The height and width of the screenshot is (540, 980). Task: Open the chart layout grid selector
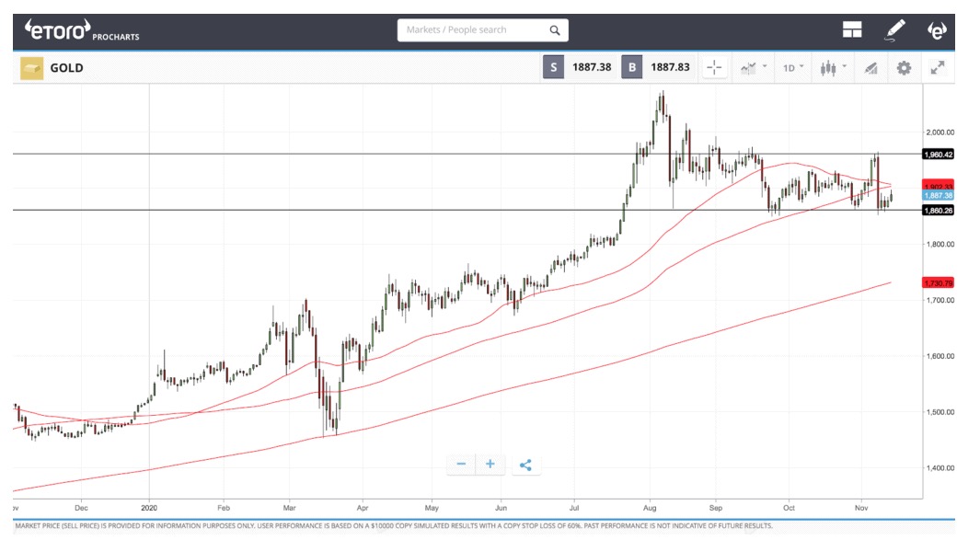(x=852, y=30)
